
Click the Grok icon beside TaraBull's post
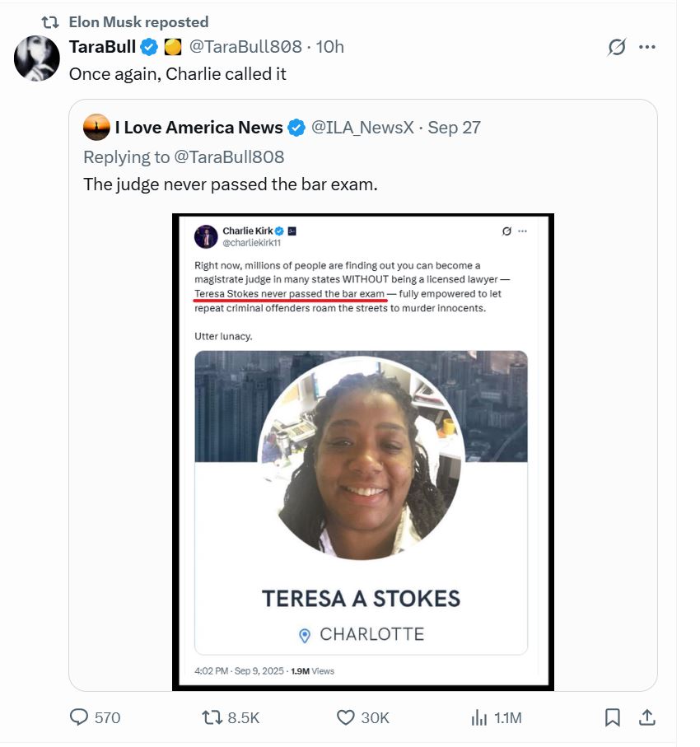click(616, 47)
